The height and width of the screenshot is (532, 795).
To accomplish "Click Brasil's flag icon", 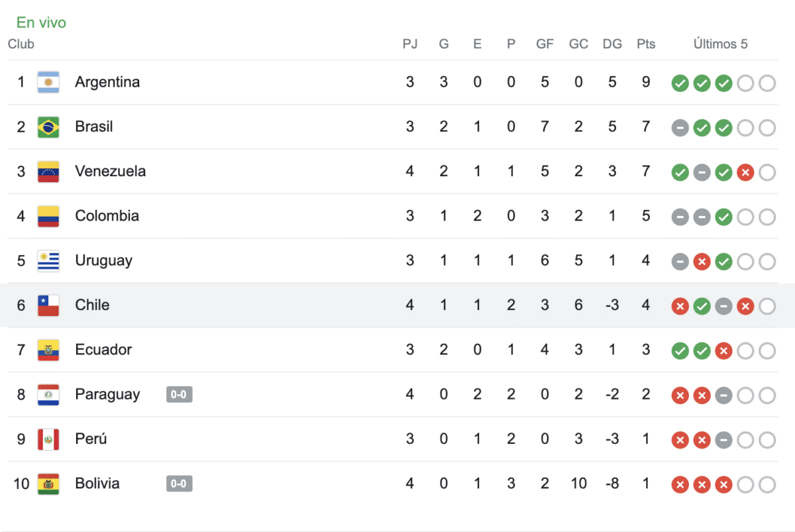I will (x=48, y=127).
